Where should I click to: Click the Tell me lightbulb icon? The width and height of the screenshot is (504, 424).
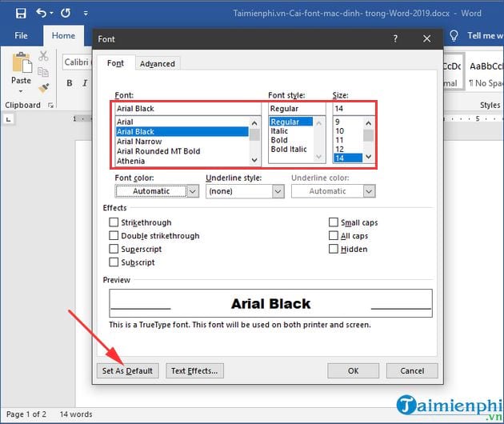(454, 36)
